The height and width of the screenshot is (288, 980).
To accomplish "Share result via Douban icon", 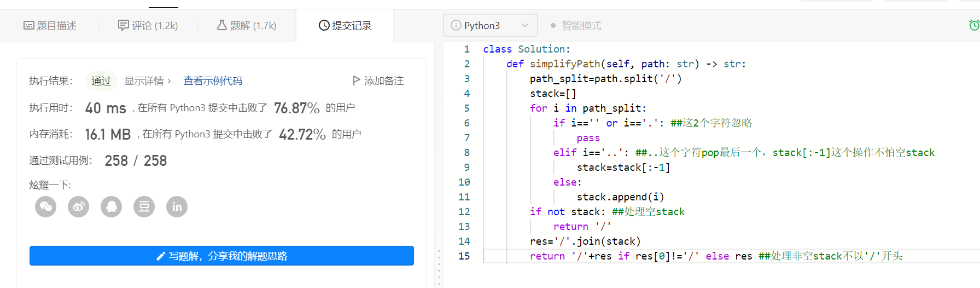I will point(144,207).
